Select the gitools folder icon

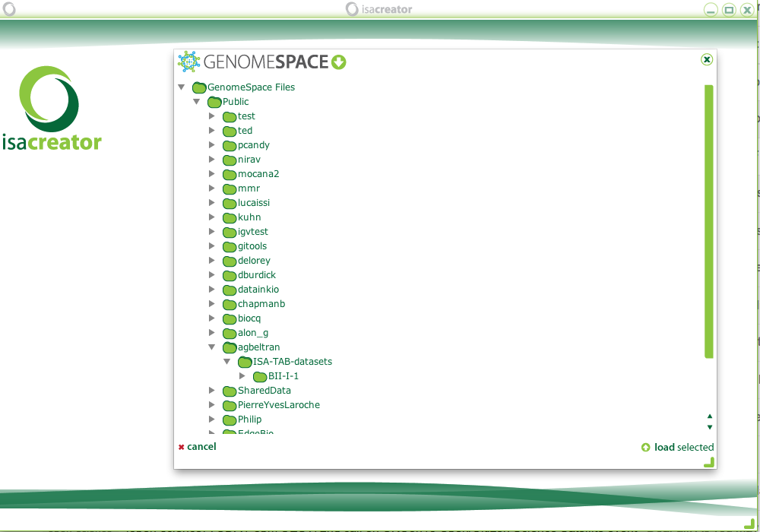230,246
